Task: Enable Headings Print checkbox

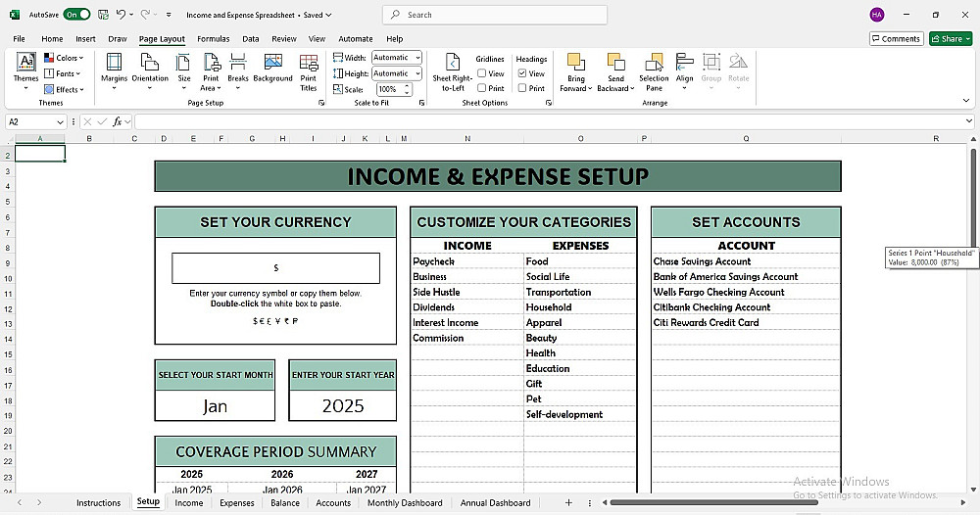Action: [522, 88]
